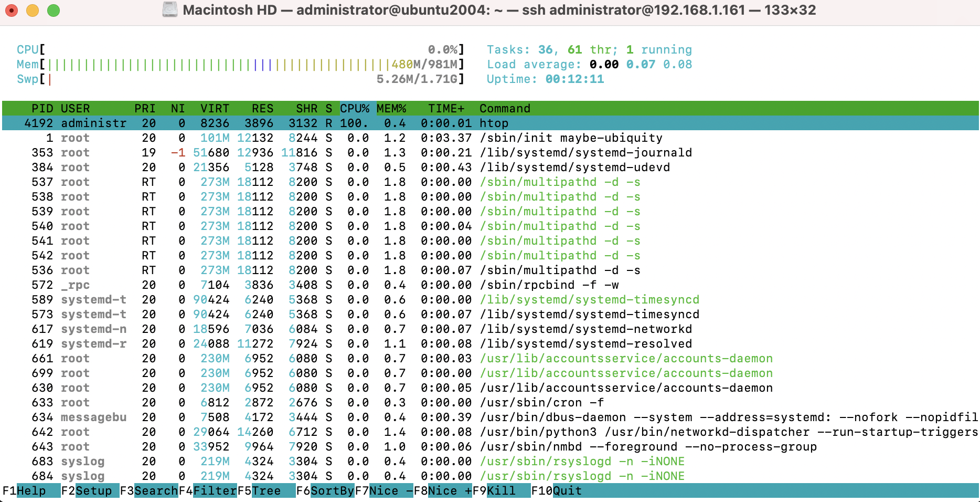Click the Macintosh HD drive icon in title

[x=170, y=10]
